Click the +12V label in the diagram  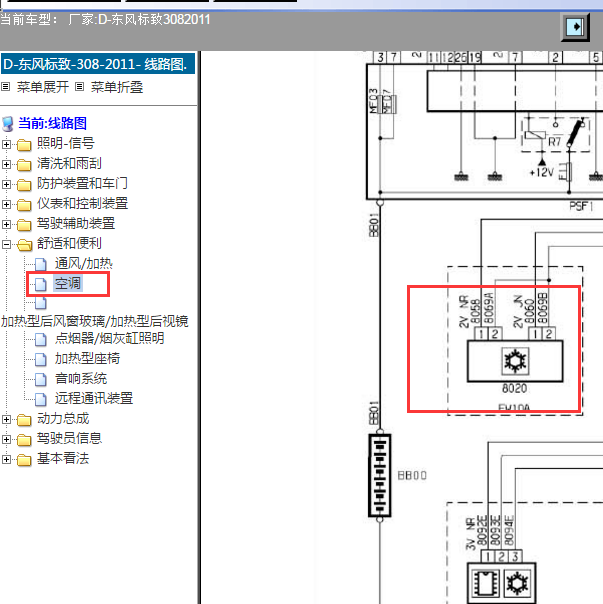click(541, 172)
